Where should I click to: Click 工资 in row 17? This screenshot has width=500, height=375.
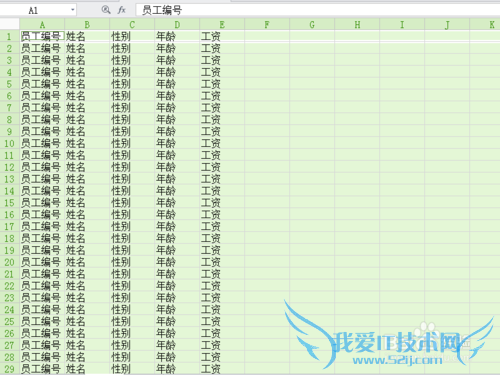click(x=211, y=226)
